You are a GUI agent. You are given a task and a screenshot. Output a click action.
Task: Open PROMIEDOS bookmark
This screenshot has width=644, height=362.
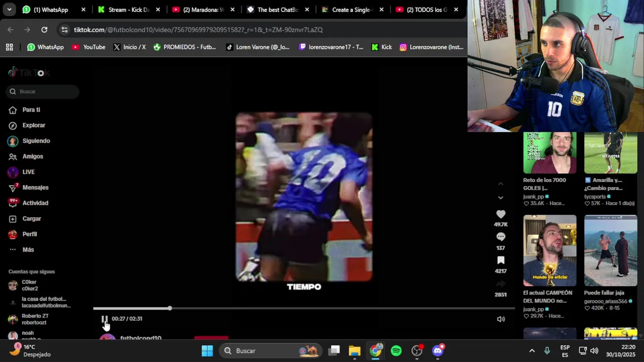pos(185,47)
